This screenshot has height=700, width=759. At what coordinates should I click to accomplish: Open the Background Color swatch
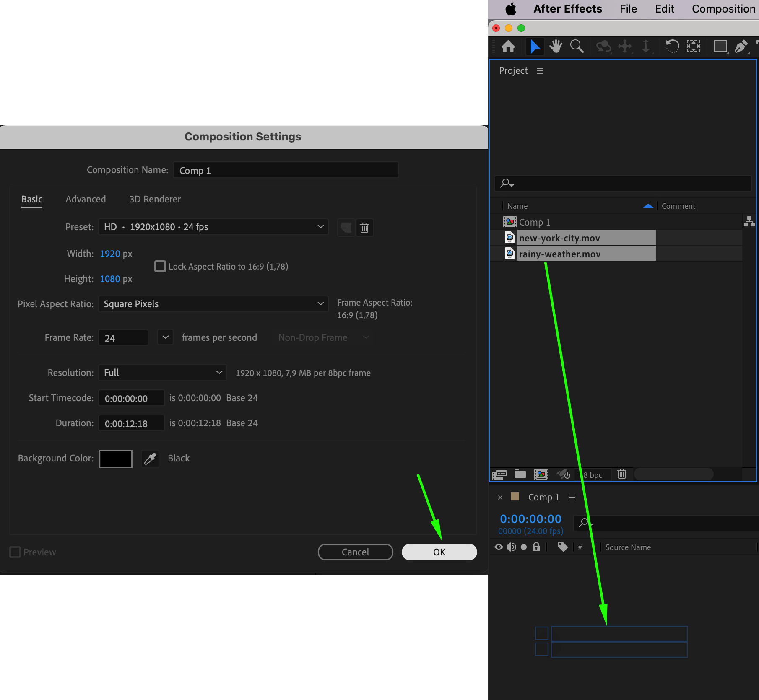point(116,459)
